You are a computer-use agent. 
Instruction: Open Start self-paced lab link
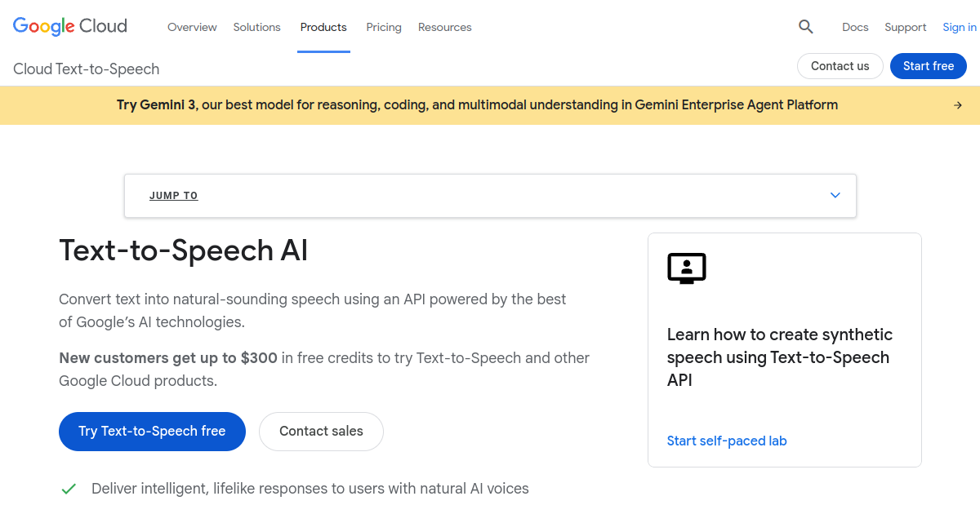tap(727, 441)
